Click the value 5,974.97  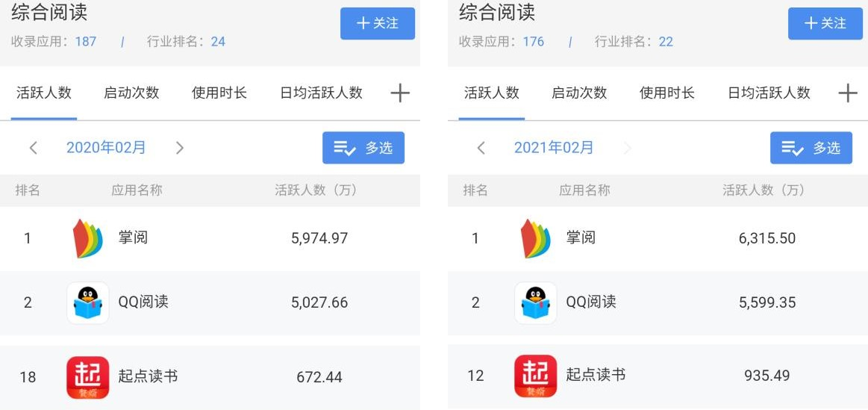tap(319, 239)
